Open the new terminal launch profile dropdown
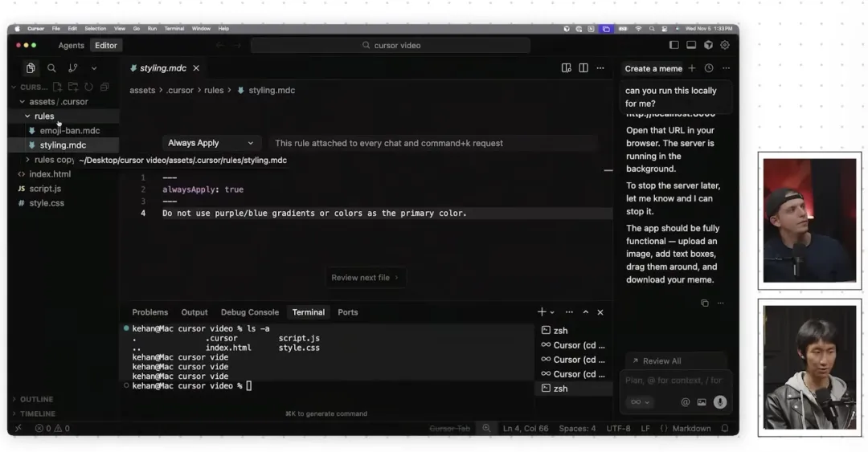Image resolution: width=868 pixels, height=452 pixels. (x=552, y=312)
